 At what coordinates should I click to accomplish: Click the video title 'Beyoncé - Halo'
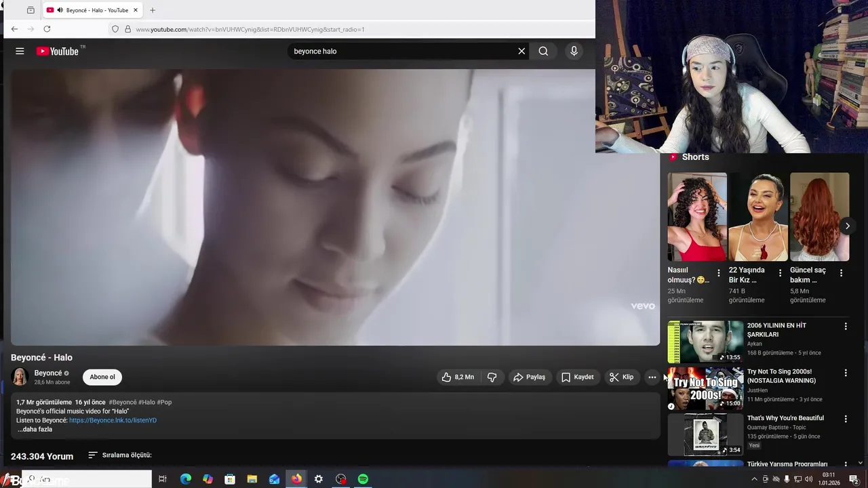click(41, 357)
